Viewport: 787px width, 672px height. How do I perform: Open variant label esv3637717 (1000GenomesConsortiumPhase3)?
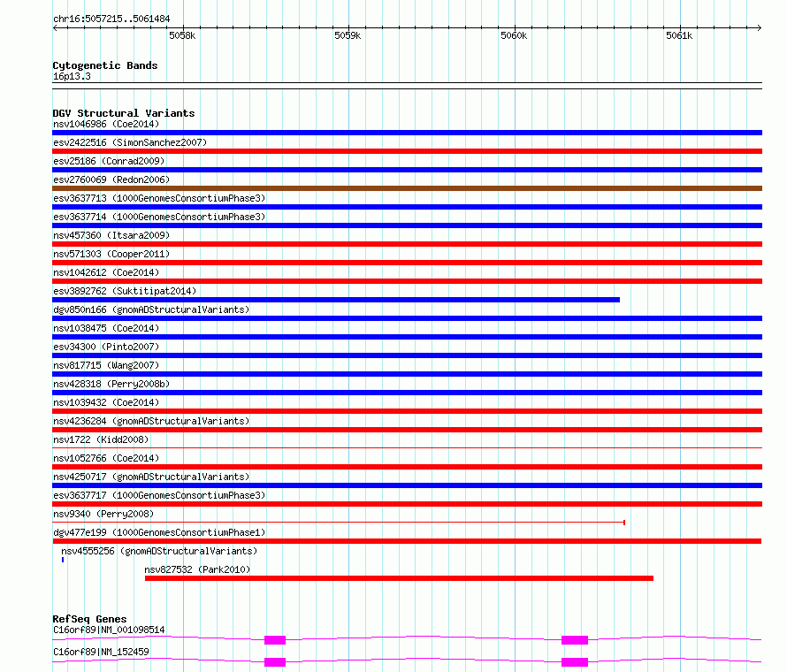click(159, 495)
